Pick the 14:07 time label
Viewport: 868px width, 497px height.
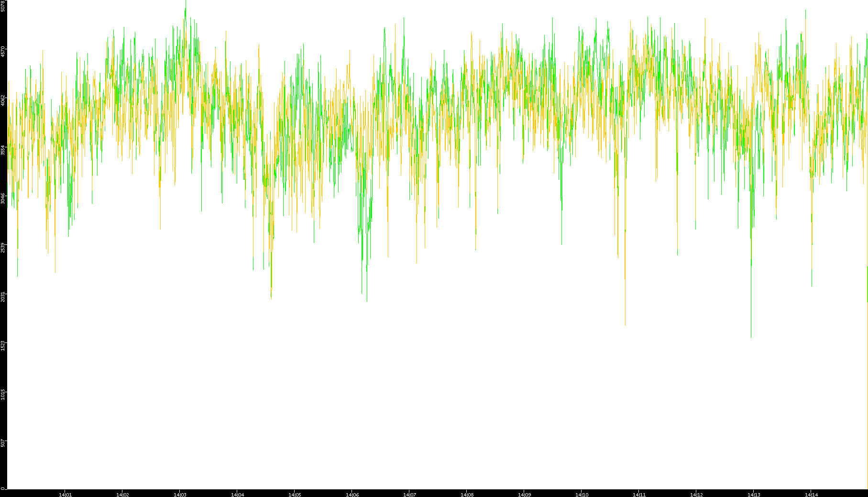point(409,495)
